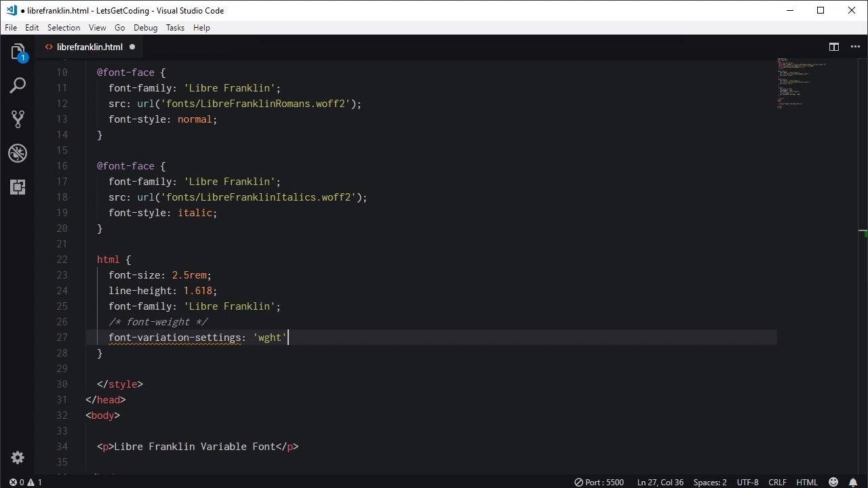Click line number 34 in the gutter
The height and width of the screenshot is (488, 868).
(62, 447)
